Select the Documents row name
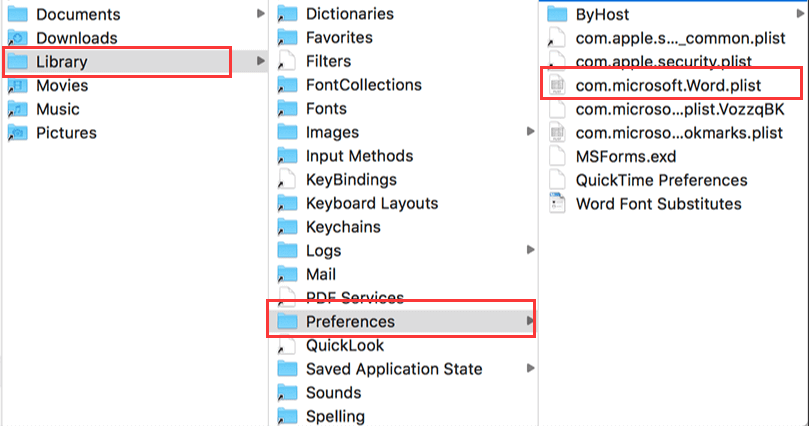This screenshot has height=426, width=809. pyautogui.click(x=78, y=14)
